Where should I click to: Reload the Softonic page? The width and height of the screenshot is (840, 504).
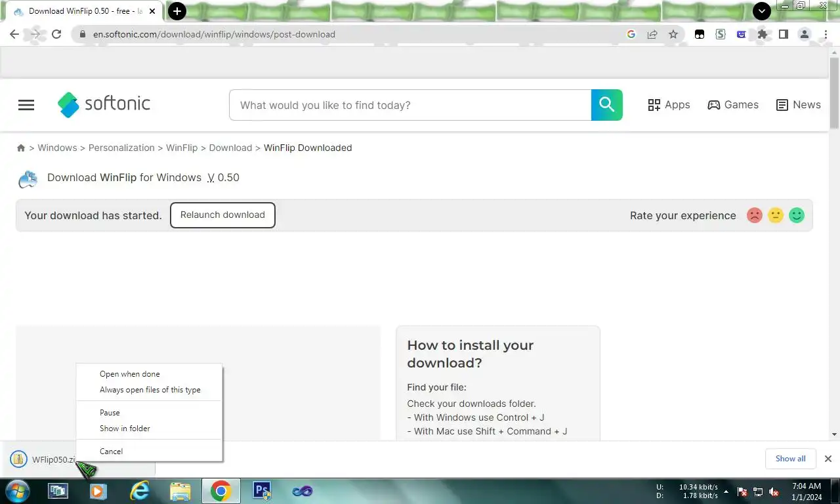click(x=56, y=34)
